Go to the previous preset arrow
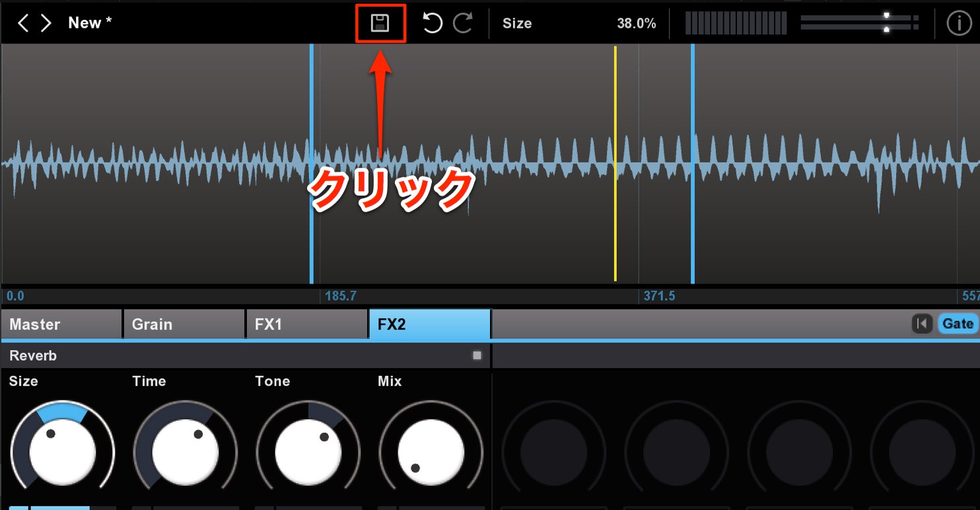 (x=23, y=24)
